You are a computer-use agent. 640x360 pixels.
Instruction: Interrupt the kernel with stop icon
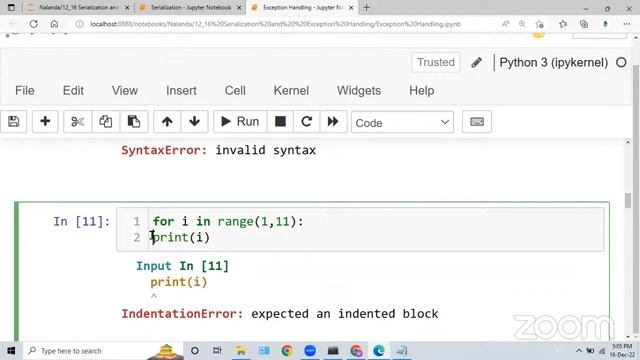(x=280, y=122)
